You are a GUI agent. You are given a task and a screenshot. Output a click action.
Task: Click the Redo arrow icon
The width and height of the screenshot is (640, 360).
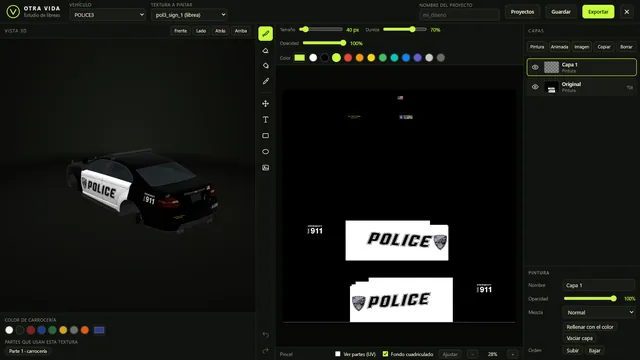pos(265,351)
